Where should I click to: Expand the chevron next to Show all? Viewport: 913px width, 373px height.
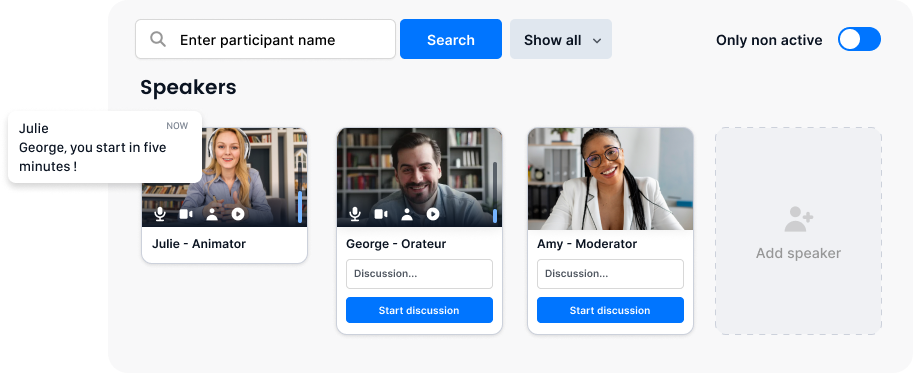coord(597,41)
